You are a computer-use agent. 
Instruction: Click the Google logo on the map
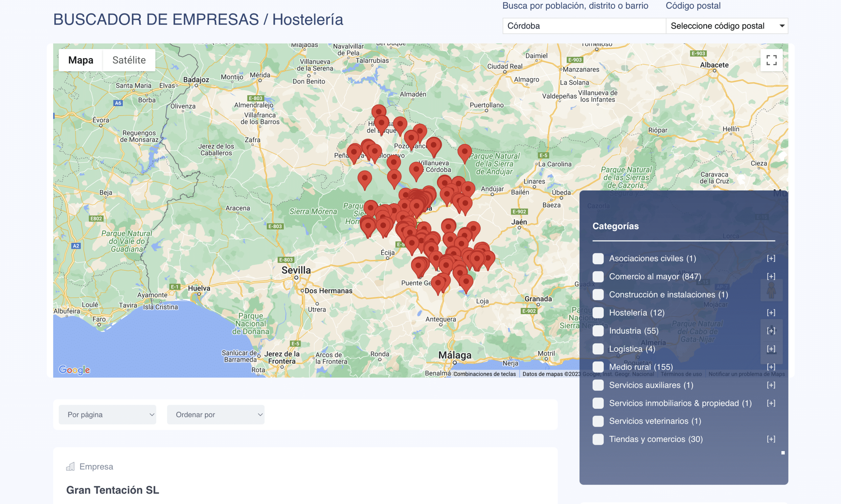pos(74,370)
